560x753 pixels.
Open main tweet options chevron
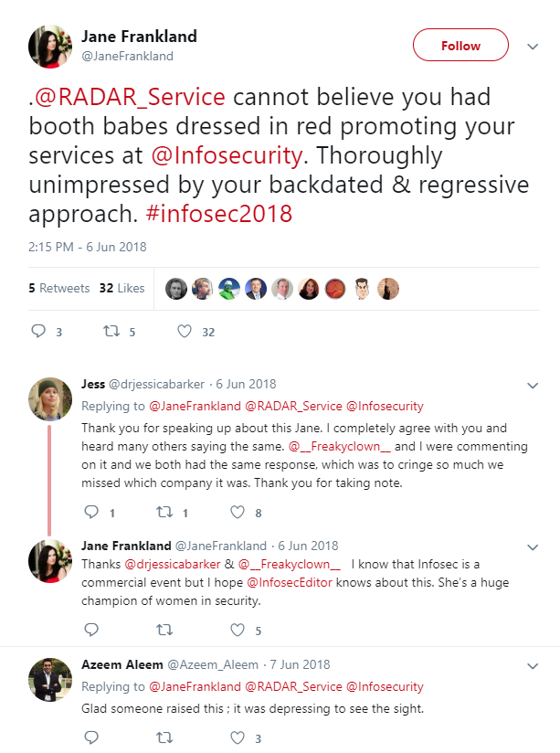point(534,46)
